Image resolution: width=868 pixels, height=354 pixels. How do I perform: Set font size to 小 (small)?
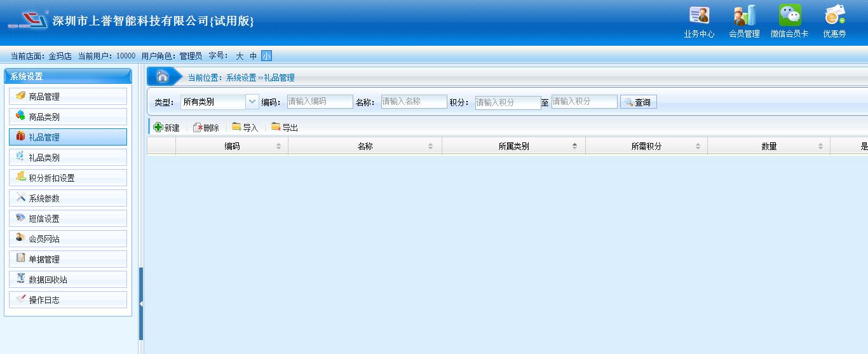(266, 56)
